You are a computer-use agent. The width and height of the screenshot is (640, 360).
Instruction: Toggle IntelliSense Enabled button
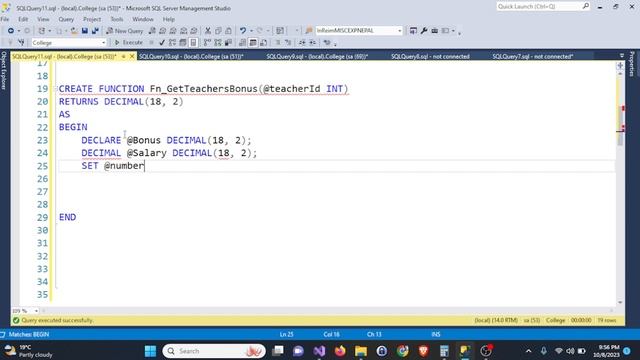pyautogui.click(x=193, y=42)
